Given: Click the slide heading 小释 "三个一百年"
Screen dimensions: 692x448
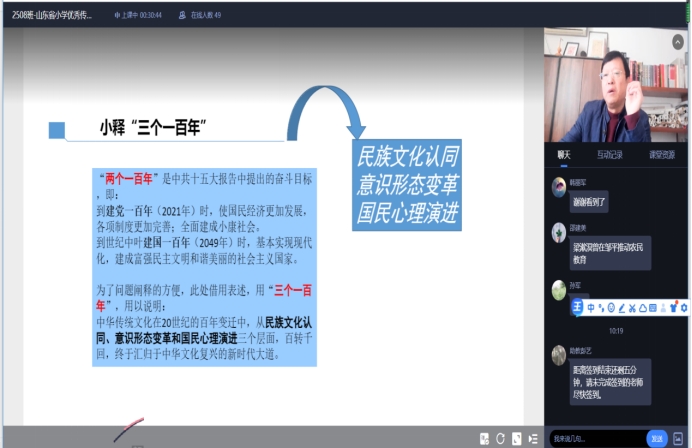Looking at the screenshot, I should point(153,128).
